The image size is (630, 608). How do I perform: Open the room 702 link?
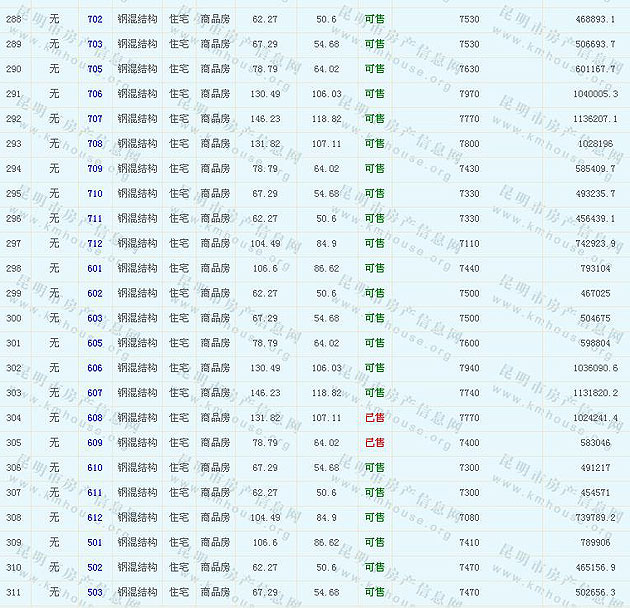tap(95, 20)
